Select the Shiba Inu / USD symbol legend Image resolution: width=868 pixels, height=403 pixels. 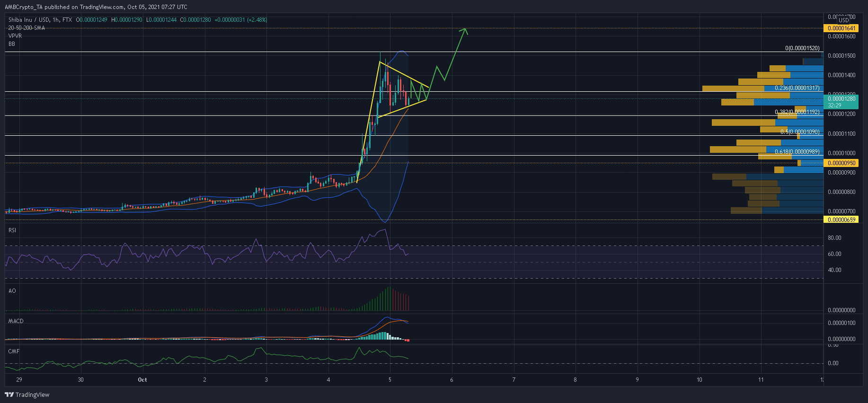coord(40,20)
